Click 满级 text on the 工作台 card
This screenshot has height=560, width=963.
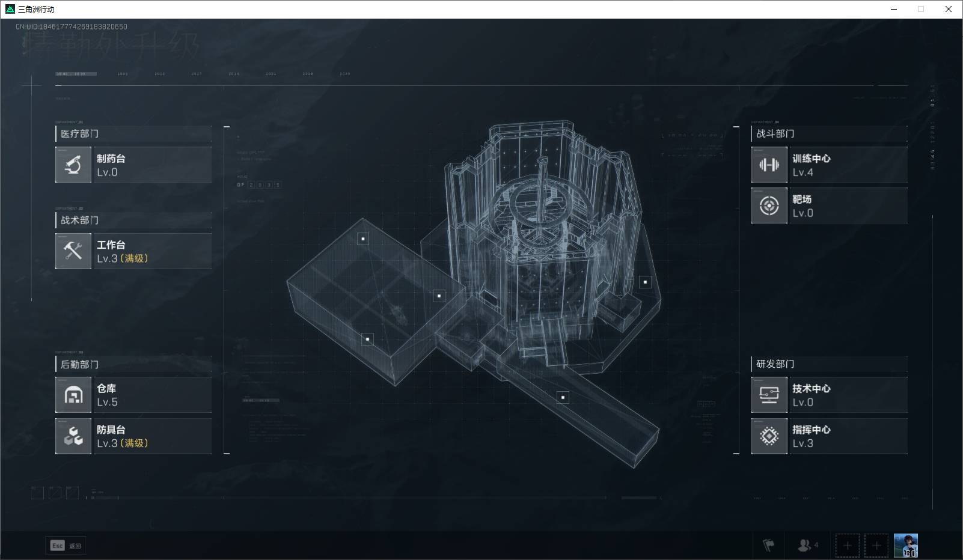pos(134,258)
